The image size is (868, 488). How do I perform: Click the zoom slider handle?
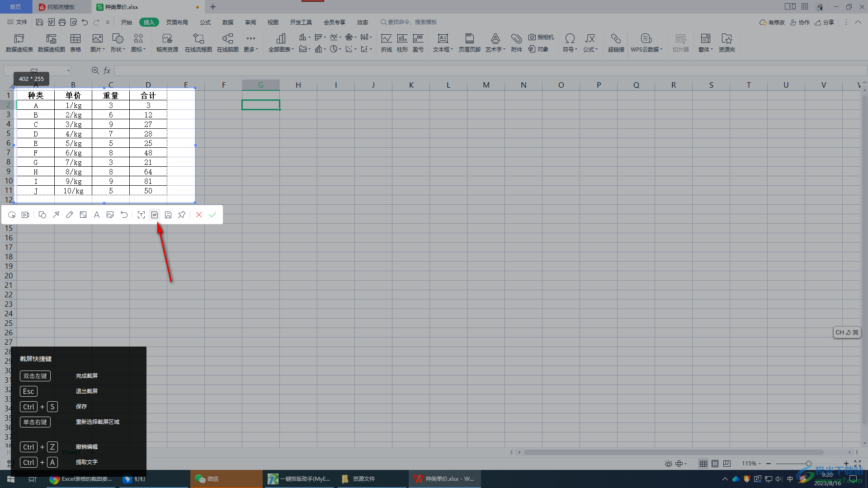click(808, 464)
